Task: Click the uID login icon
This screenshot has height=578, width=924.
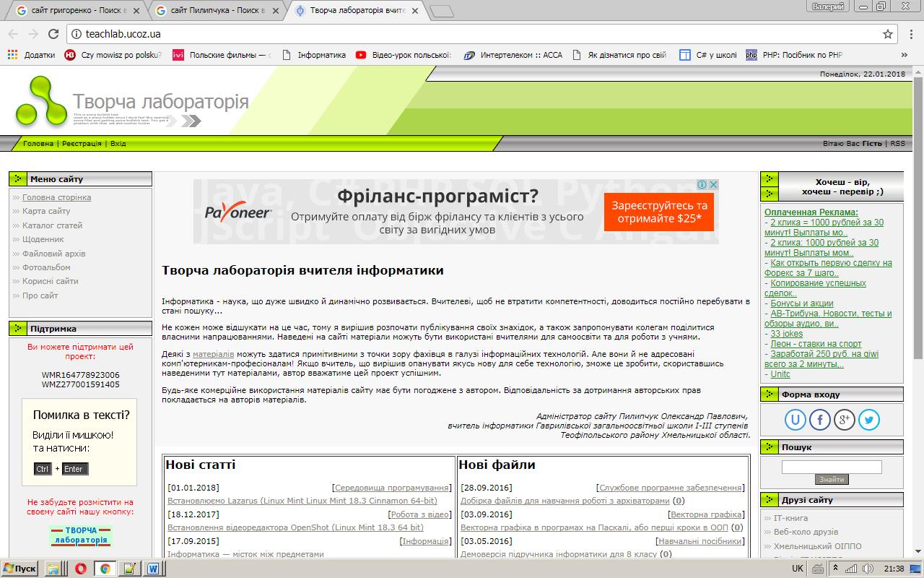Action: click(x=796, y=419)
